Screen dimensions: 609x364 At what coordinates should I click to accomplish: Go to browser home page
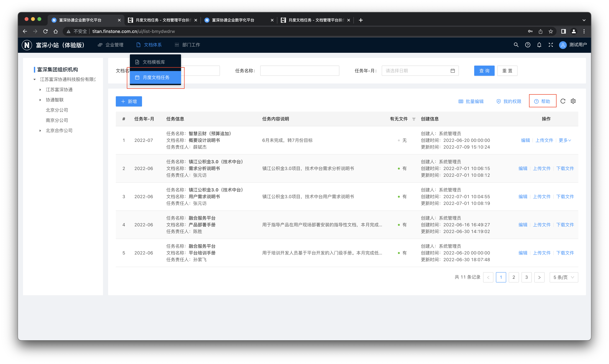56,31
